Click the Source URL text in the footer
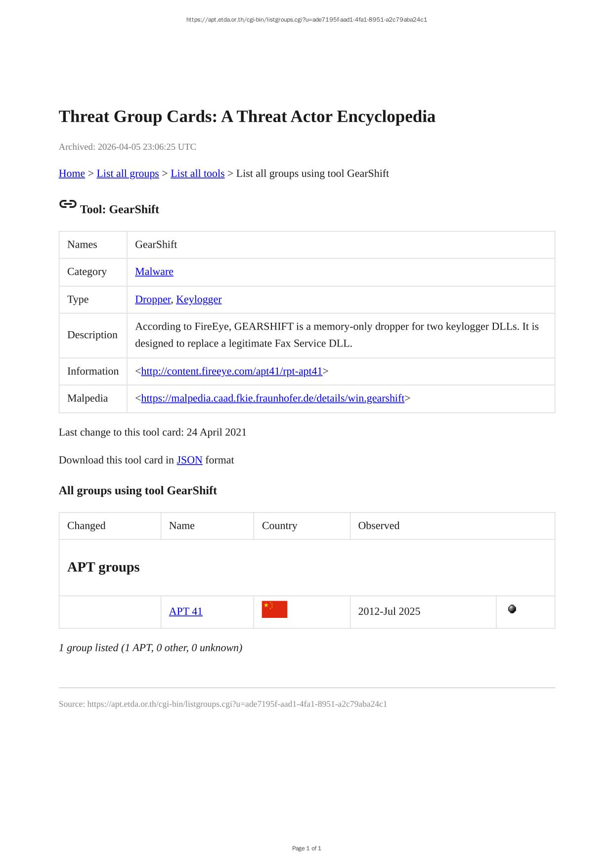 pyautogui.click(x=222, y=704)
